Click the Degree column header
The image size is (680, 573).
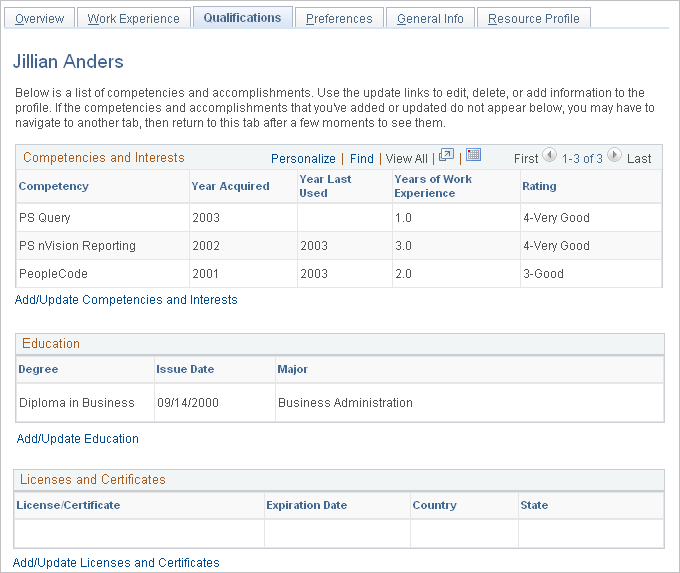38,369
